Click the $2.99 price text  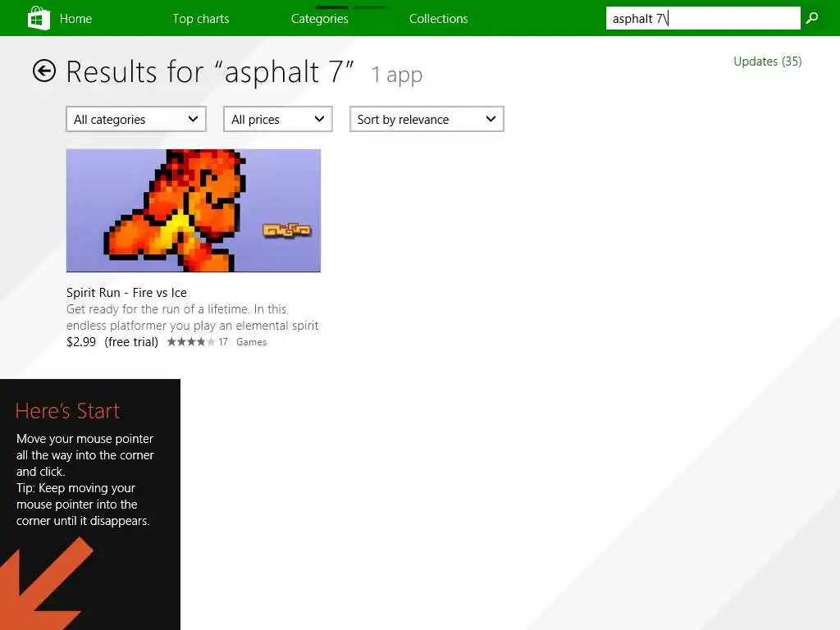81,342
